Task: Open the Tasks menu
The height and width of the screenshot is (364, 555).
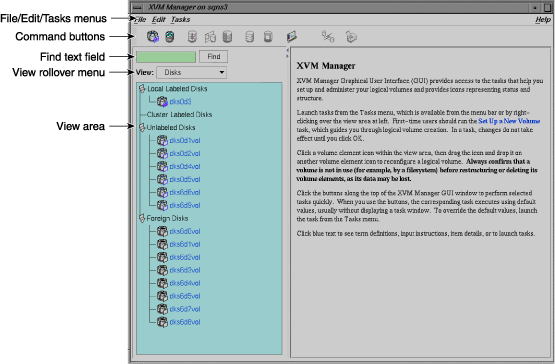Action: (x=181, y=19)
